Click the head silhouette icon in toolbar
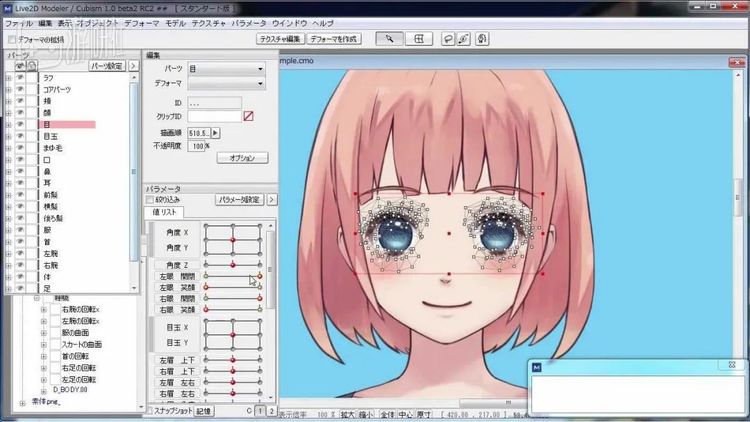 (x=482, y=39)
